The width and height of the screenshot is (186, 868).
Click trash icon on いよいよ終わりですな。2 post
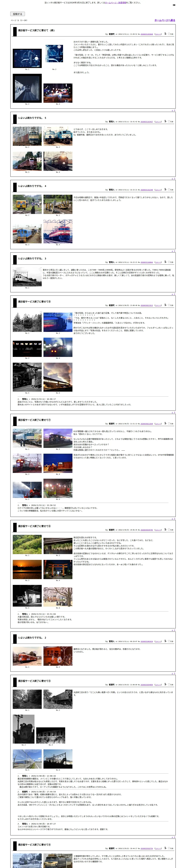tap(165, 641)
